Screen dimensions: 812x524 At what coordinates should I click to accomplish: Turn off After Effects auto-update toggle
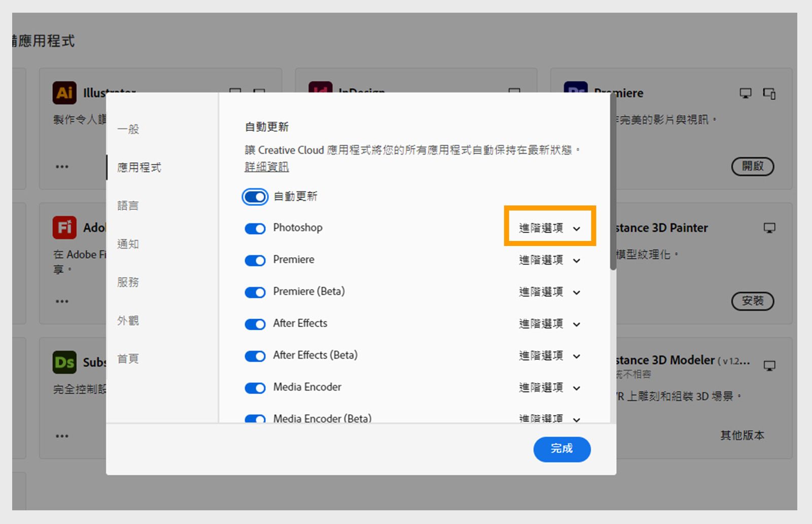tap(255, 324)
